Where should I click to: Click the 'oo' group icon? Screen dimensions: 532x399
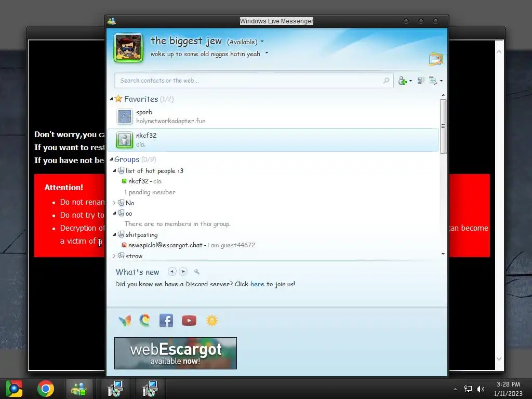click(121, 213)
